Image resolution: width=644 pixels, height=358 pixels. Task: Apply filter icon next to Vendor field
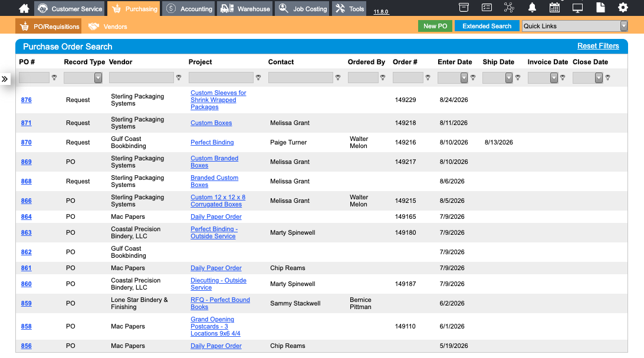click(179, 78)
